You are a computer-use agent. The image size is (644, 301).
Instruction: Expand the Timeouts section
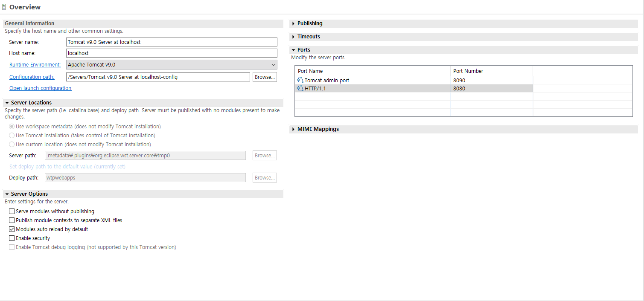294,37
